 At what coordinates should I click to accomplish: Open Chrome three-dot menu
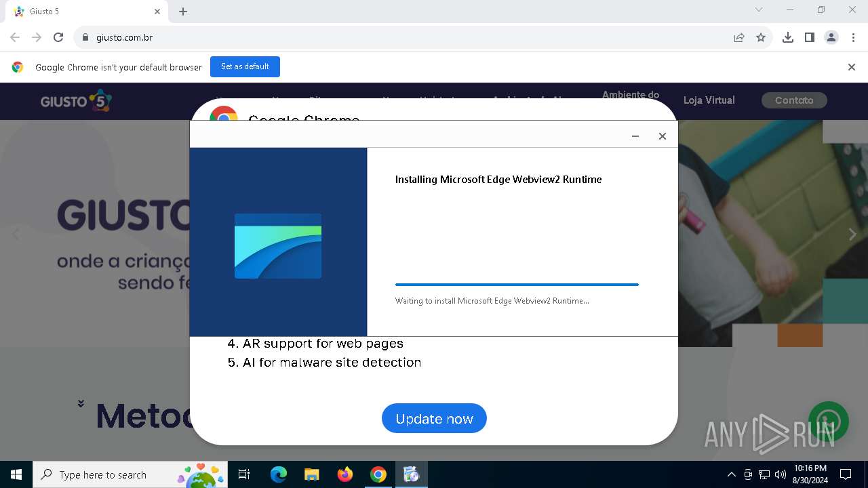coord(854,37)
